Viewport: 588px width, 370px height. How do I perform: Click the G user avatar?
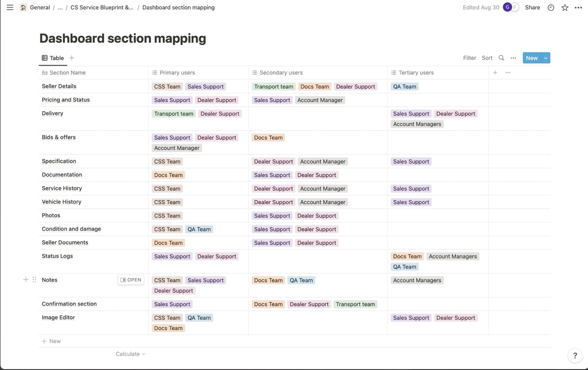point(507,7)
